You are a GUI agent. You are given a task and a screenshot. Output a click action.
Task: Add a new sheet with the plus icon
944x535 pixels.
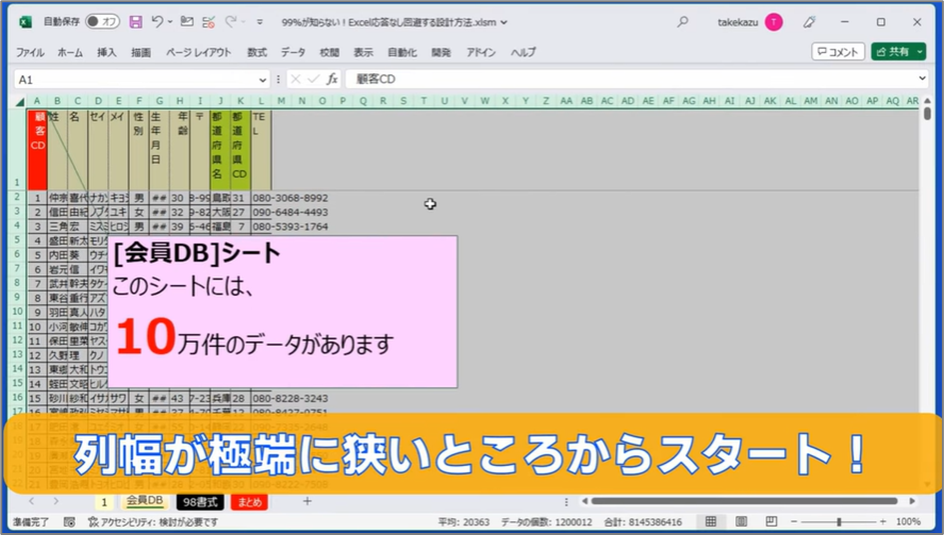[x=307, y=501]
